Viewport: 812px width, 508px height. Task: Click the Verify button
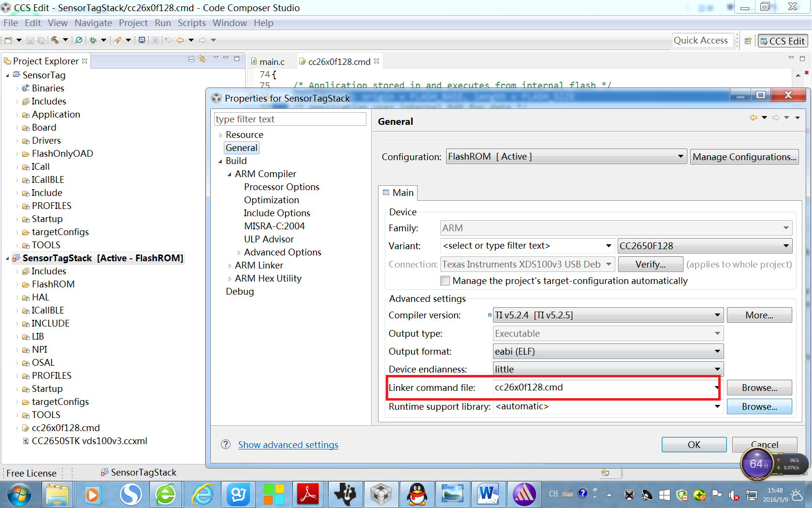[x=651, y=264]
